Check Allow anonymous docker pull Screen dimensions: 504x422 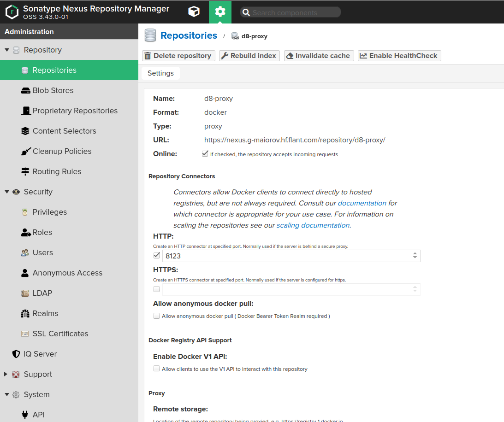[156, 316]
